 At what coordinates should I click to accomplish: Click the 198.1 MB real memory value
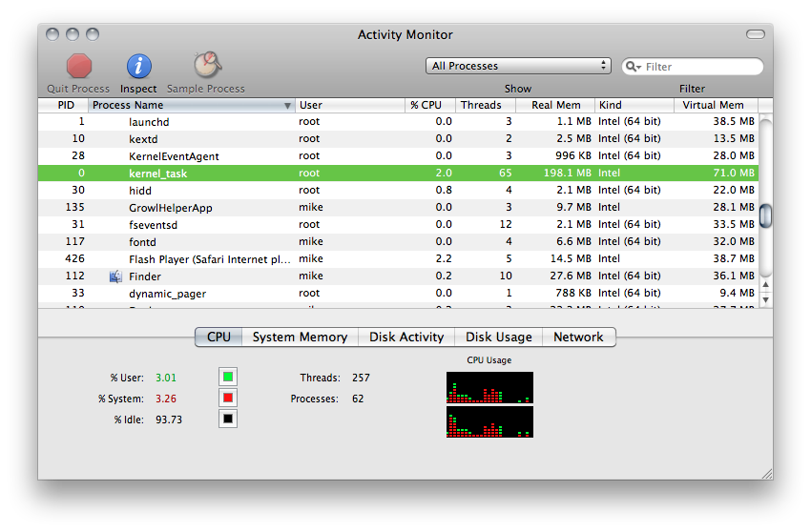pos(567,173)
